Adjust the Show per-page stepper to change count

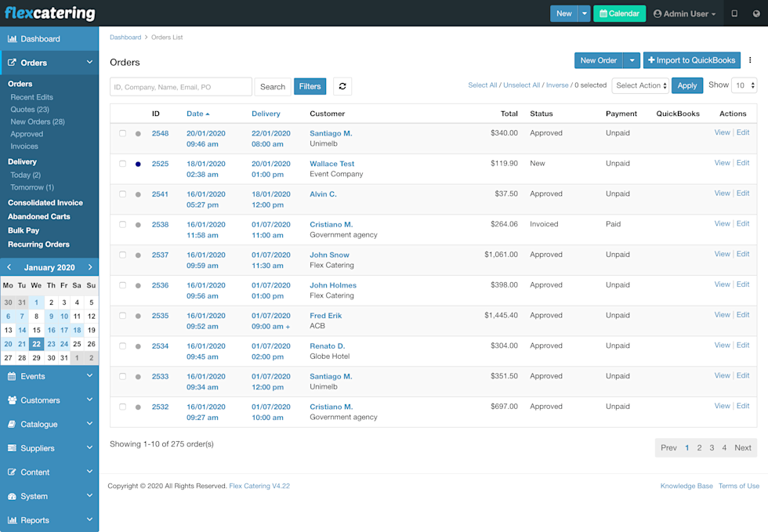click(x=752, y=85)
